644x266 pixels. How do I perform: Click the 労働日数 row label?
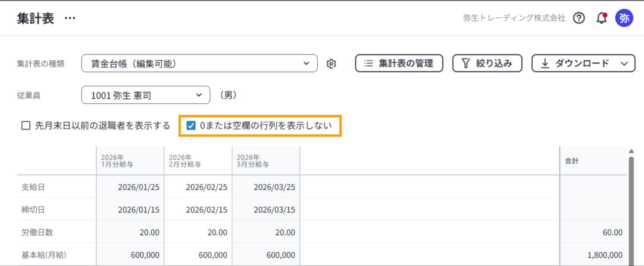tap(37, 232)
